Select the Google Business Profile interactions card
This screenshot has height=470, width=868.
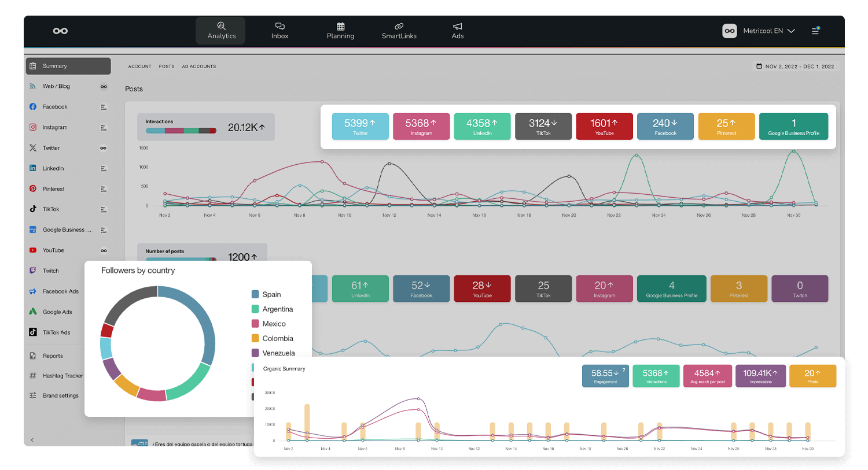[x=794, y=127]
